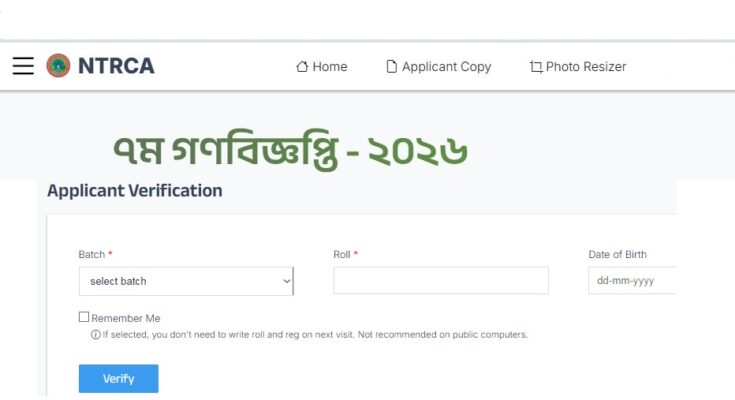
Task: Enable the Remember Me checkbox
Action: tap(84, 318)
